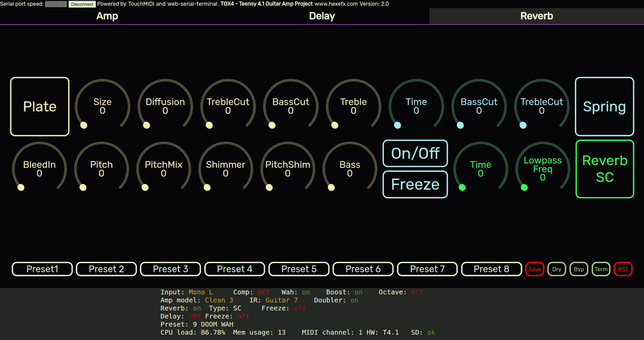Click the 'HW: T4.1' status text

coord(383,332)
